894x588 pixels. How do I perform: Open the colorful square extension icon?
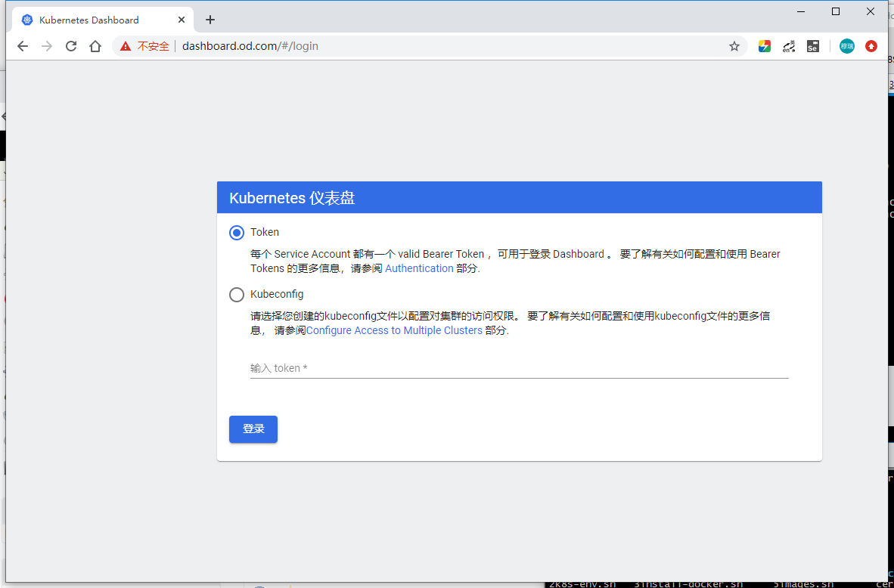click(765, 46)
